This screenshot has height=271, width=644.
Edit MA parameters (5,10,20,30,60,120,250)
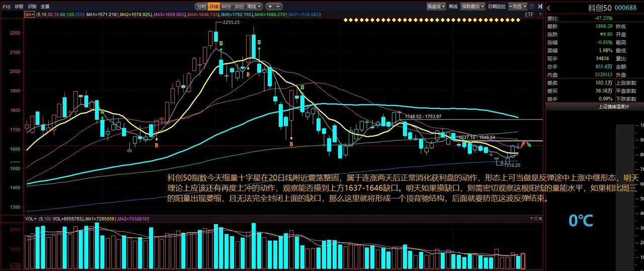click(61, 15)
